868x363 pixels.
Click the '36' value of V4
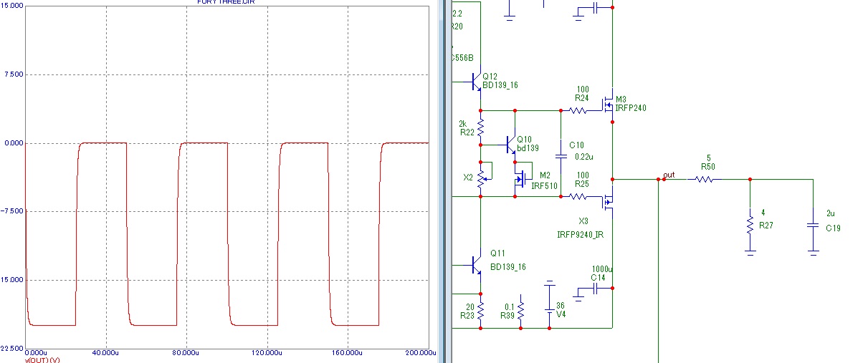tap(561, 305)
